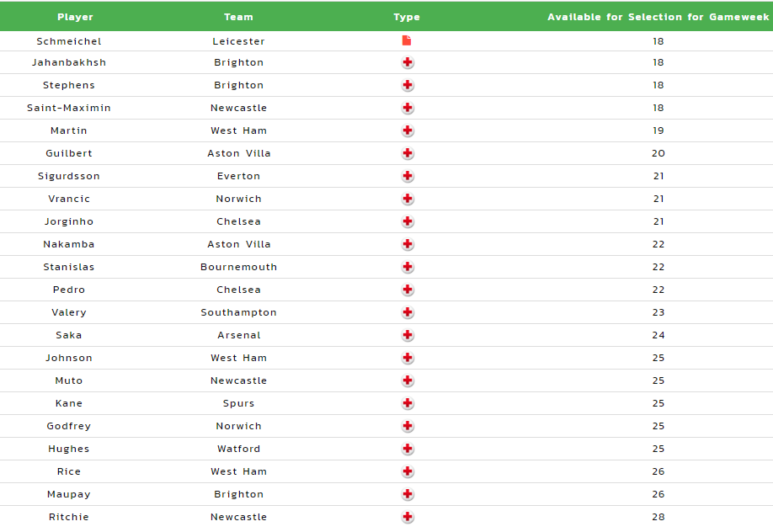Click the Available for Selection for Gameweek header
The height and width of the screenshot is (532, 773).
pyautogui.click(x=658, y=17)
